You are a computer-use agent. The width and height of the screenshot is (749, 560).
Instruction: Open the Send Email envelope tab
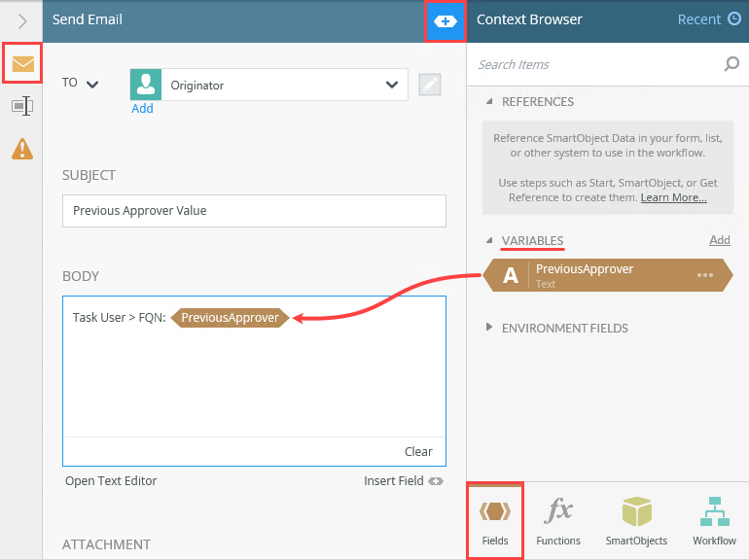click(x=22, y=63)
